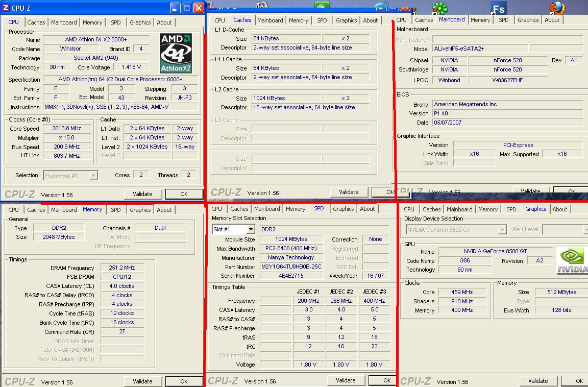Launch Firefox from the desktop icon
Viewport: 588px width, 387px height.
[557, 8]
